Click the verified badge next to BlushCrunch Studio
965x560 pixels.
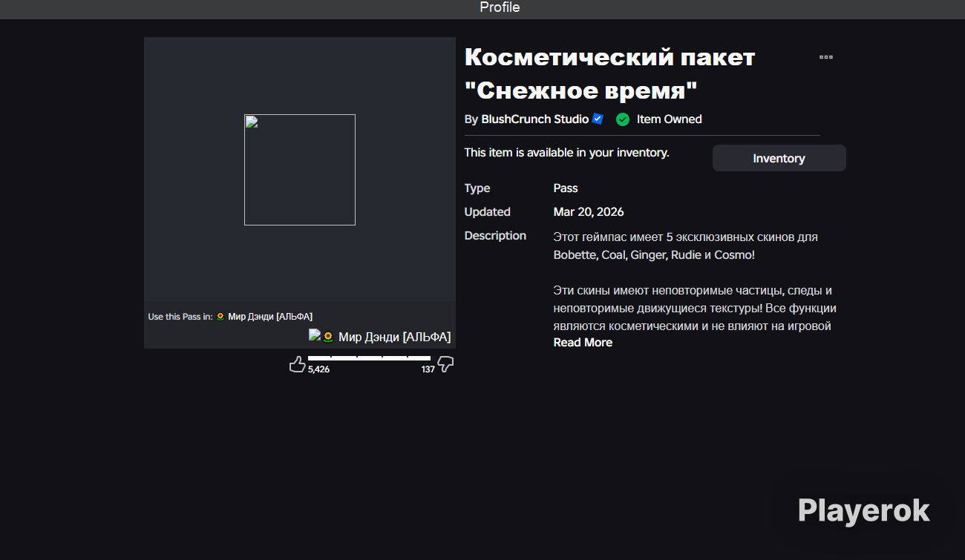point(598,119)
